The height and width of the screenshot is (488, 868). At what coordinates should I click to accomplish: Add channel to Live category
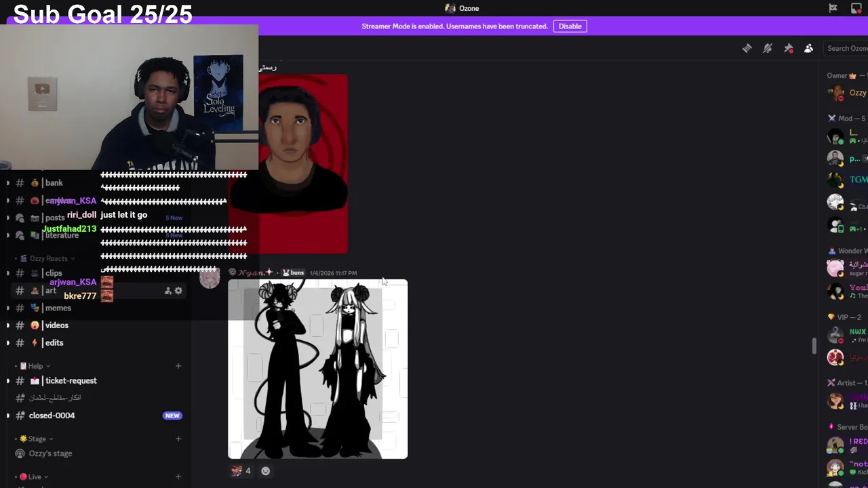[x=178, y=476]
